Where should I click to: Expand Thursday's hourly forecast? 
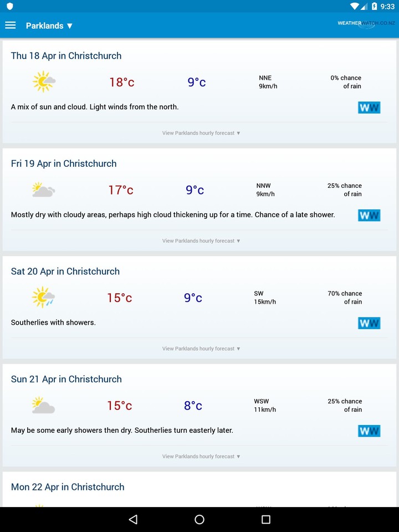click(x=201, y=133)
